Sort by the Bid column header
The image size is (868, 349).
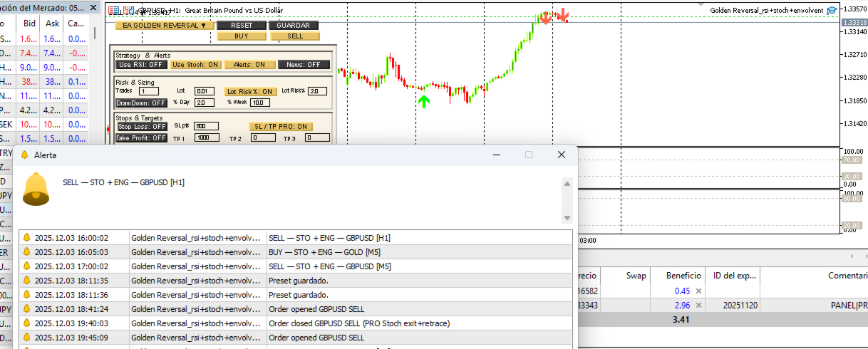(29, 23)
